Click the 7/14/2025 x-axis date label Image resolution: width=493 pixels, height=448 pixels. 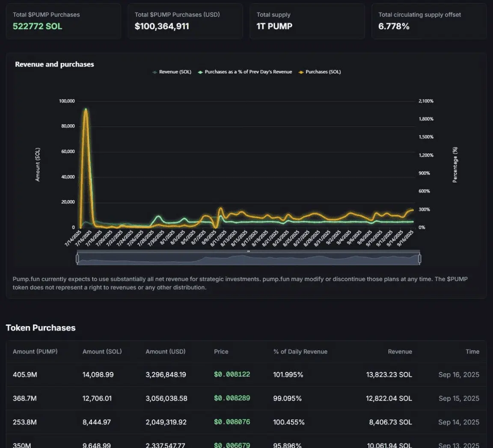74,238
